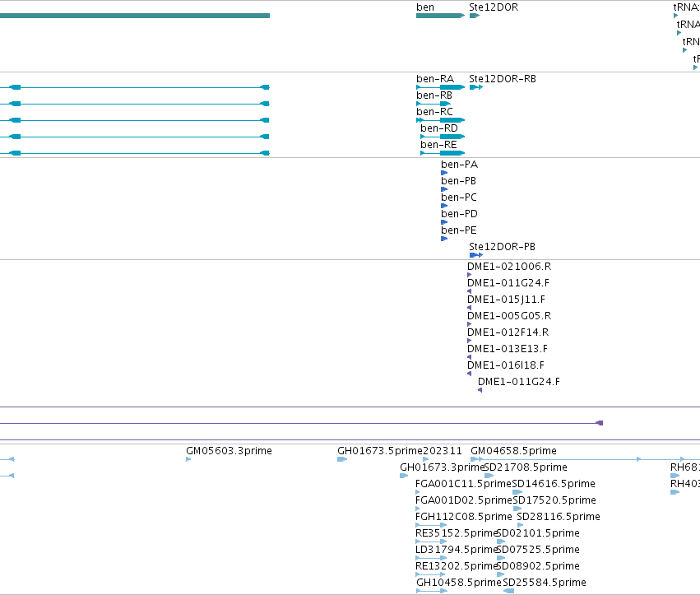
Task: Choose the SD02101.5prime EST label
Action: 539,533
